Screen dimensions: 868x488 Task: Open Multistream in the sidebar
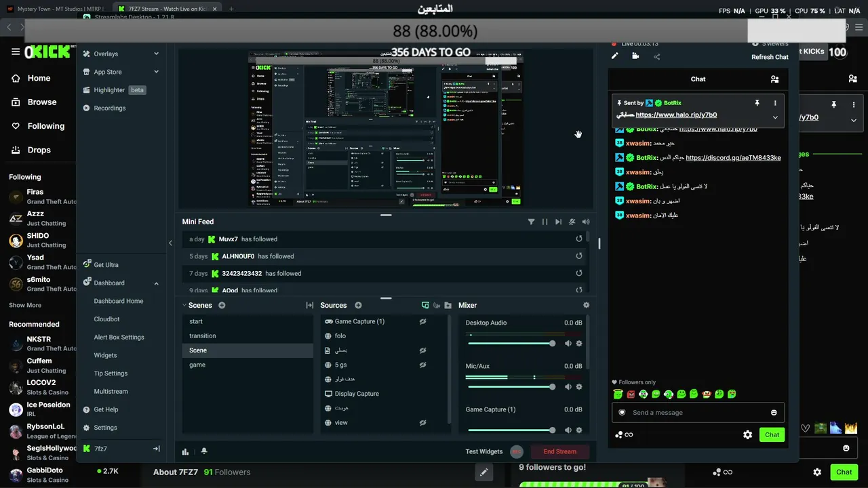pyautogui.click(x=111, y=392)
